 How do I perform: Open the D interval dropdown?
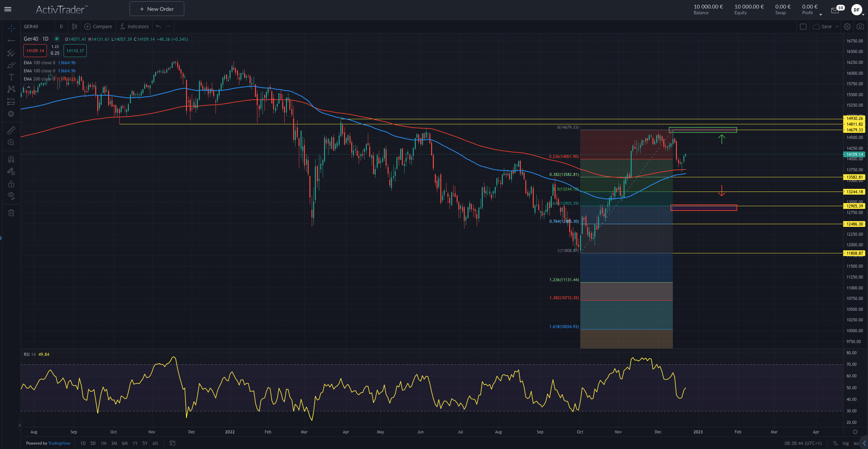pos(61,26)
